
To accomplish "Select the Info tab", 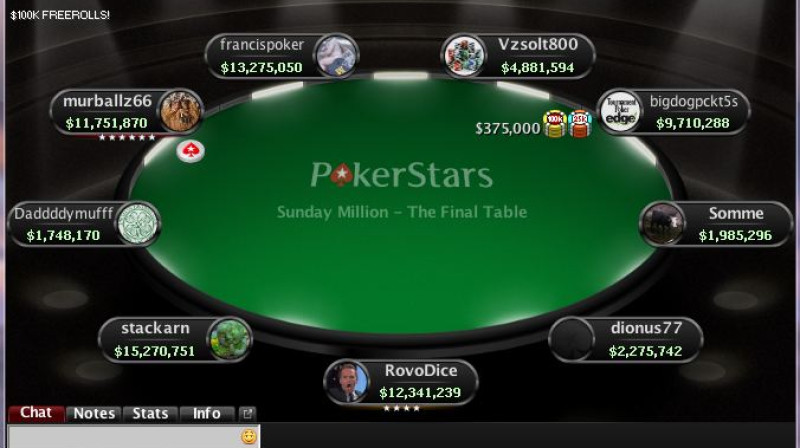I will click(x=207, y=413).
